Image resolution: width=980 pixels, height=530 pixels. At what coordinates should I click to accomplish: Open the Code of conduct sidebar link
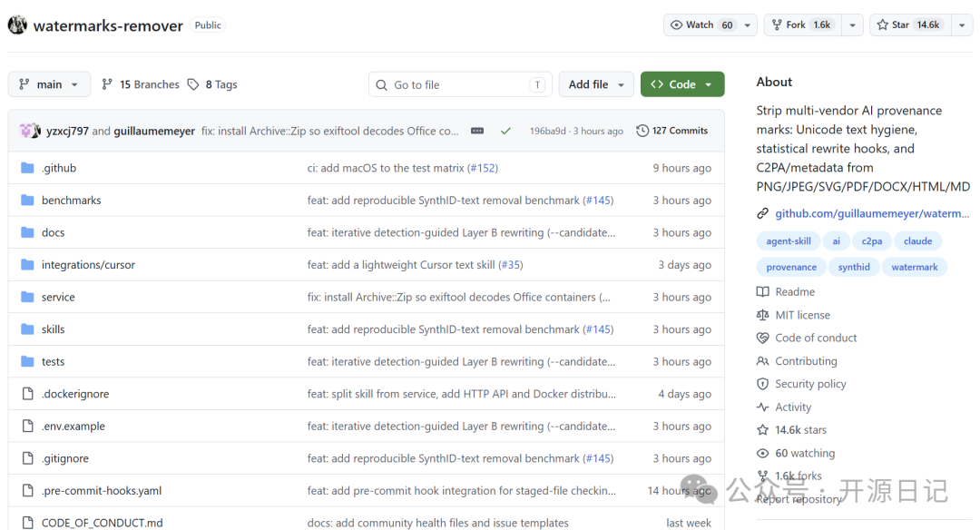point(816,339)
